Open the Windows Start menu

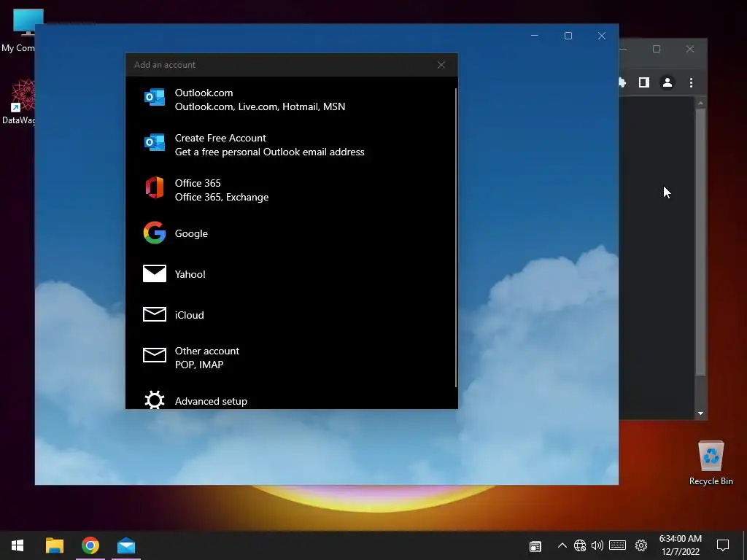(x=18, y=545)
